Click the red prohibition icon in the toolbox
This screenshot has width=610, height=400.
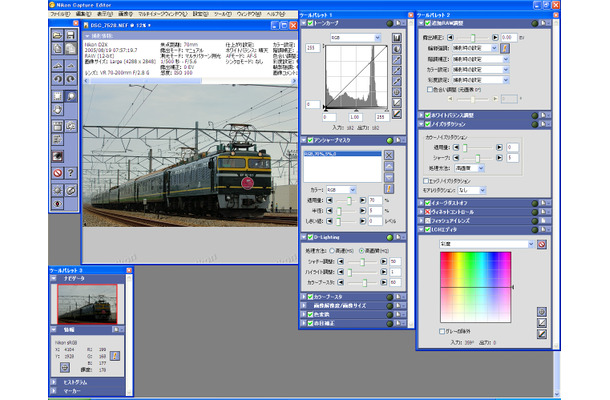tap(58, 173)
